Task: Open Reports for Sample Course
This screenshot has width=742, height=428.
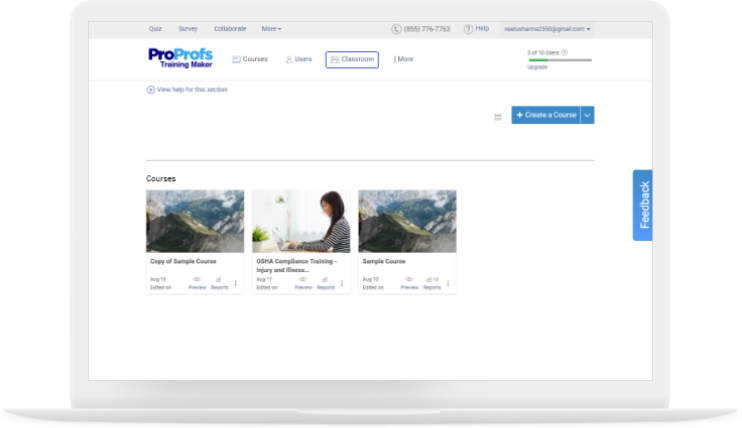Action: (x=432, y=283)
